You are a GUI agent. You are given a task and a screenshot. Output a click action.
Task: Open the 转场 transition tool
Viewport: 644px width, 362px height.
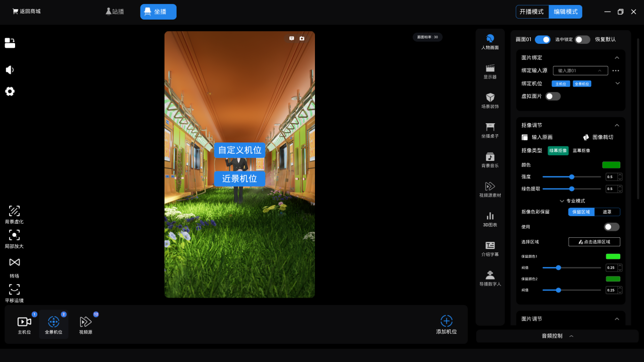click(14, 262)
